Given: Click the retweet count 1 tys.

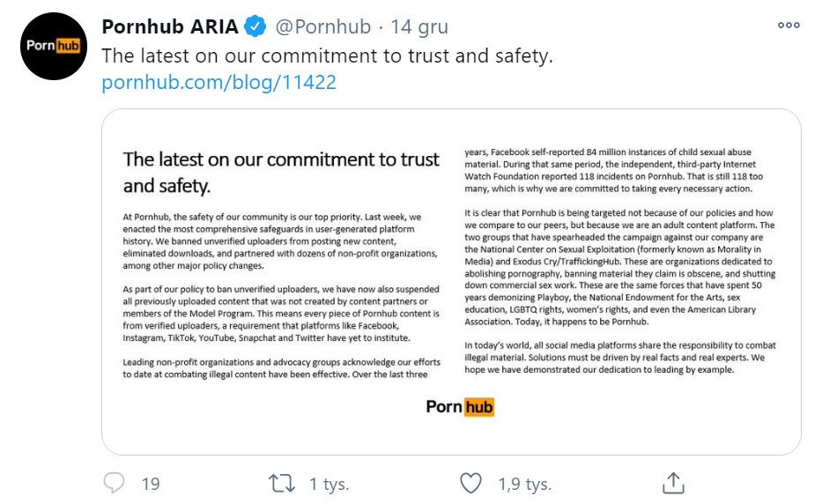Looking at the screenshot, I should pyautogui.click(x=329, y=484).
